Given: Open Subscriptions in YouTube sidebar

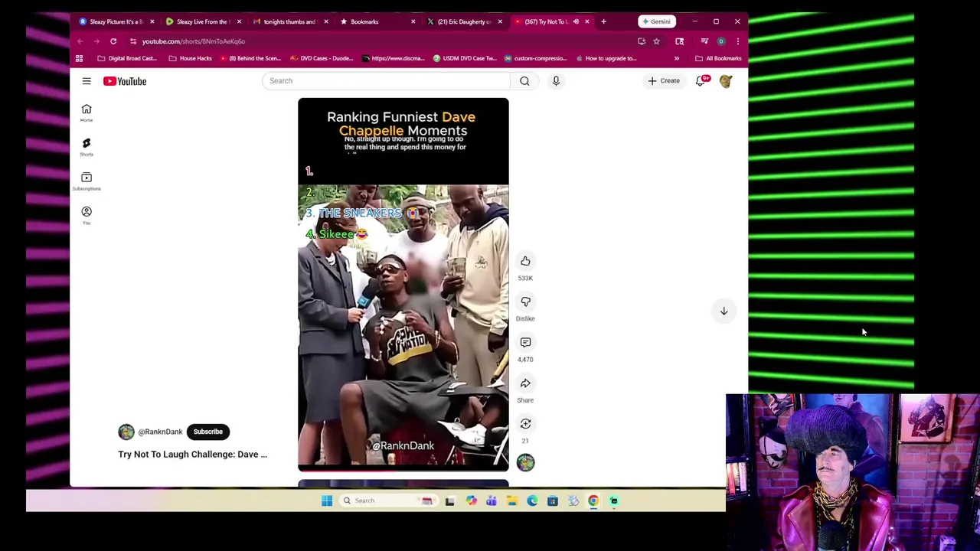Looking at the screenshot, I should 87,181.
